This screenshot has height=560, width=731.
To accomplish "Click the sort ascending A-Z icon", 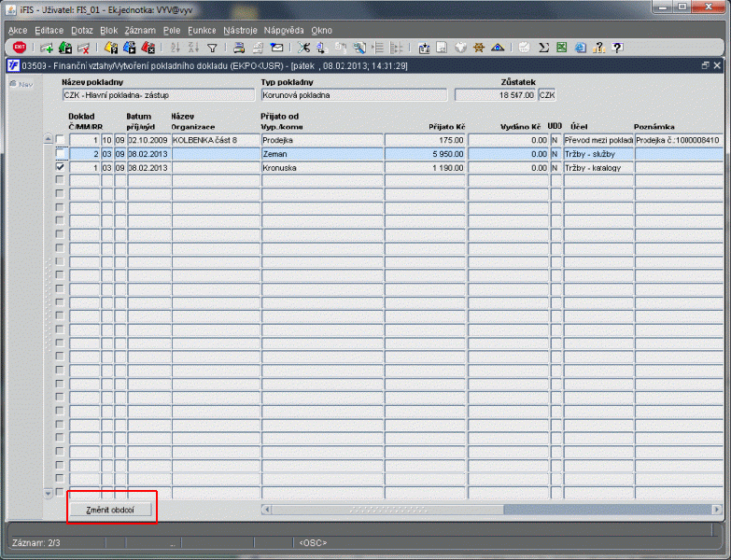I will click(x=176, y=48).
